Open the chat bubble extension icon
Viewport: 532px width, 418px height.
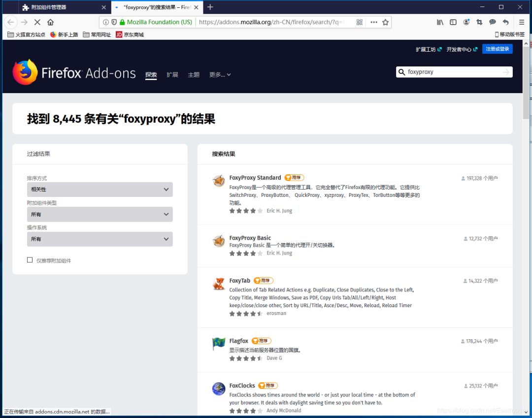coord(492,22)
